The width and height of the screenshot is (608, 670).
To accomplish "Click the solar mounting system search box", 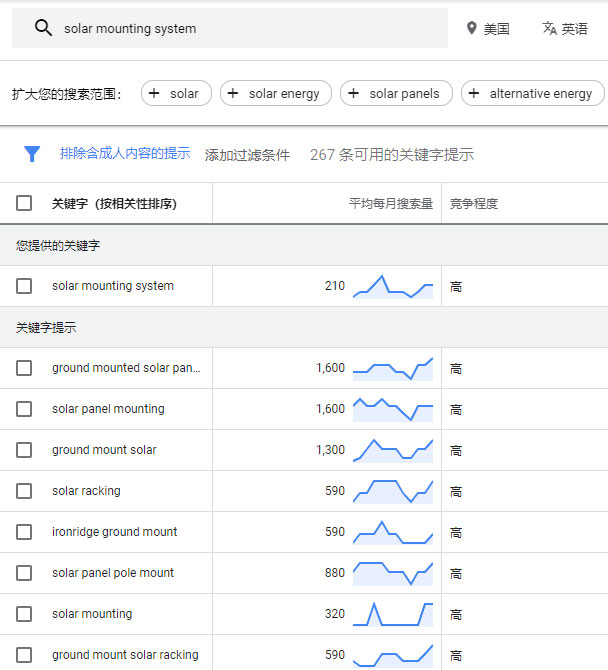I will tap(230, 28).
